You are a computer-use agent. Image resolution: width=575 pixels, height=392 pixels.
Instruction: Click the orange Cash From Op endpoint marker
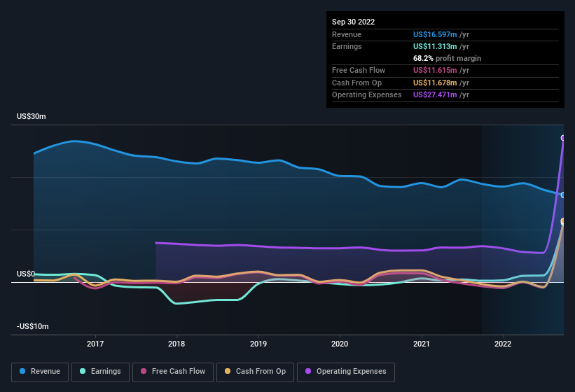pyautogui.click(x=563, y=220)
